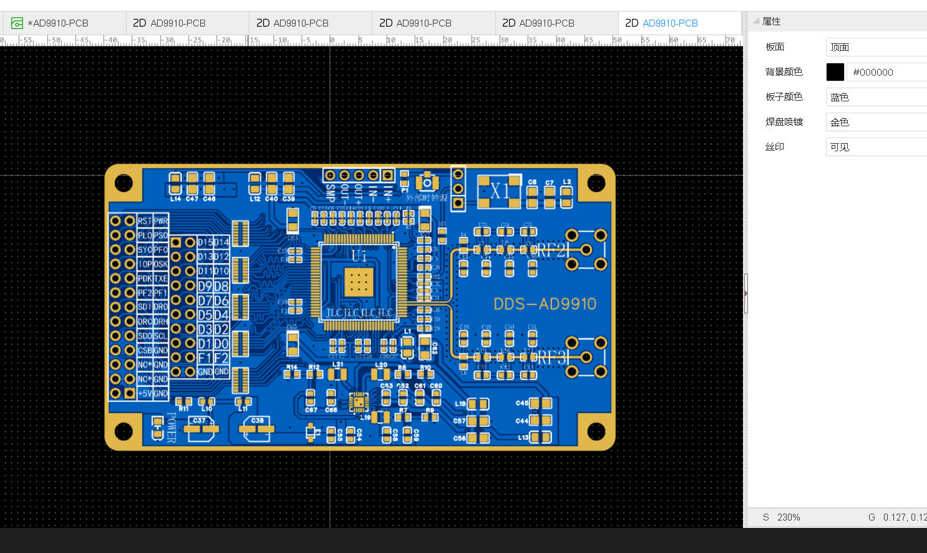This screenshot has width=927, height=553.
Task: Select the X1 crystal component
Action: (499, 191)
